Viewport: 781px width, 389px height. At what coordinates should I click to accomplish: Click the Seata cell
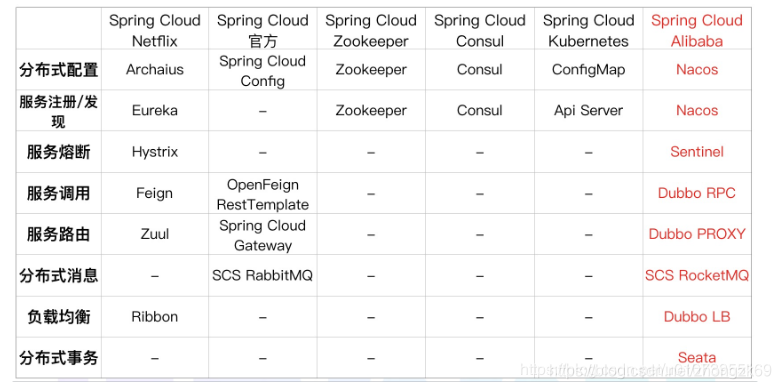tap(696, 357)
